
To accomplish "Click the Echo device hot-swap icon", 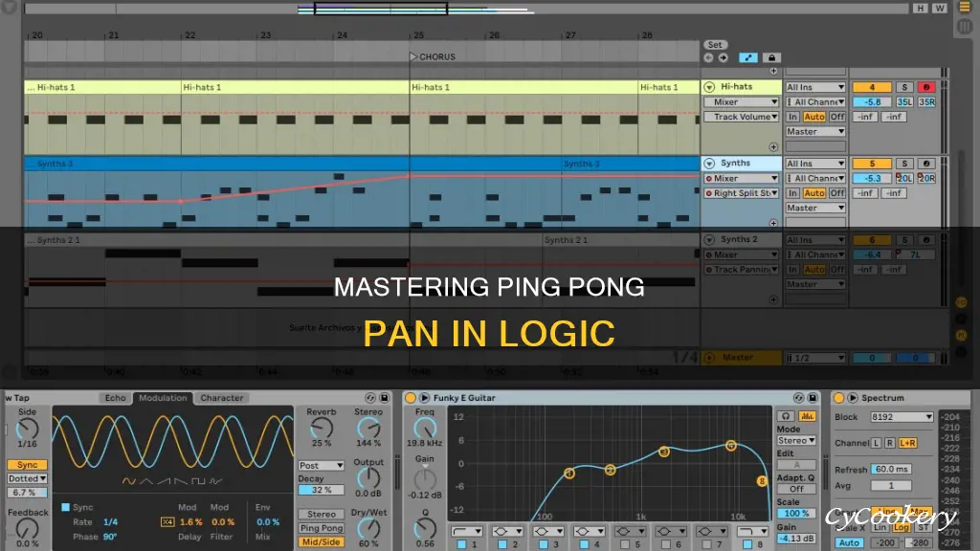I will coord(370,398).
